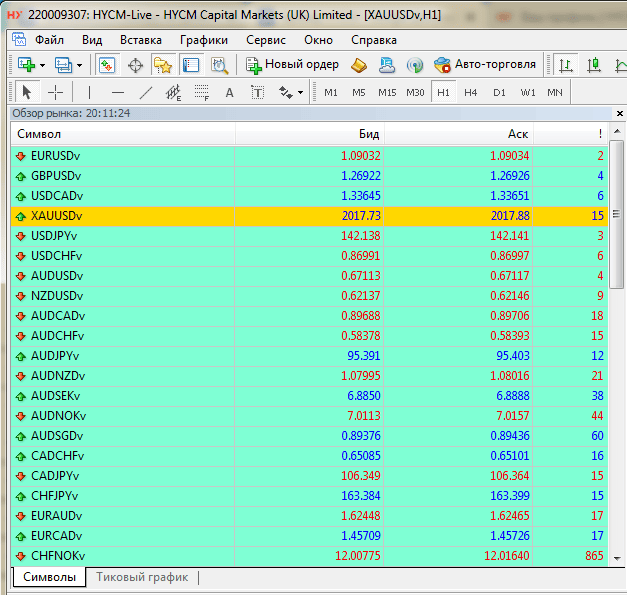Switch to H4 timeframe
This screenshot has height=595, width=627.
point(471,92)
